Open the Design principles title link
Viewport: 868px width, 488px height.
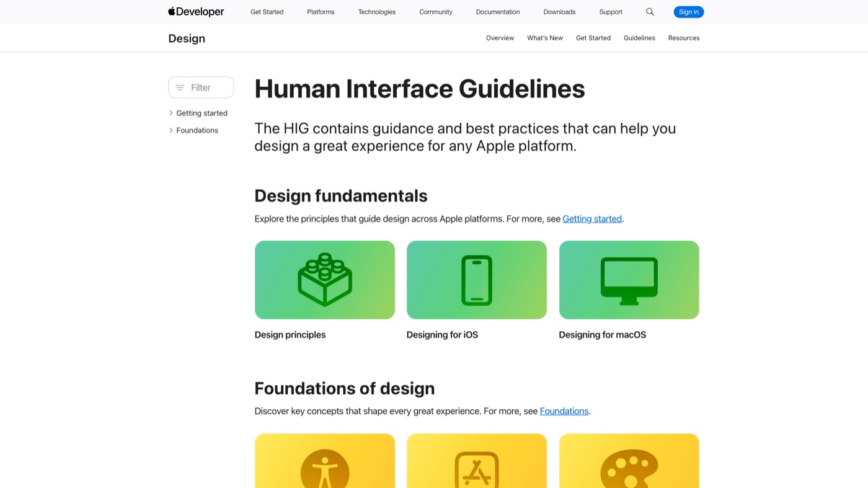290,335
